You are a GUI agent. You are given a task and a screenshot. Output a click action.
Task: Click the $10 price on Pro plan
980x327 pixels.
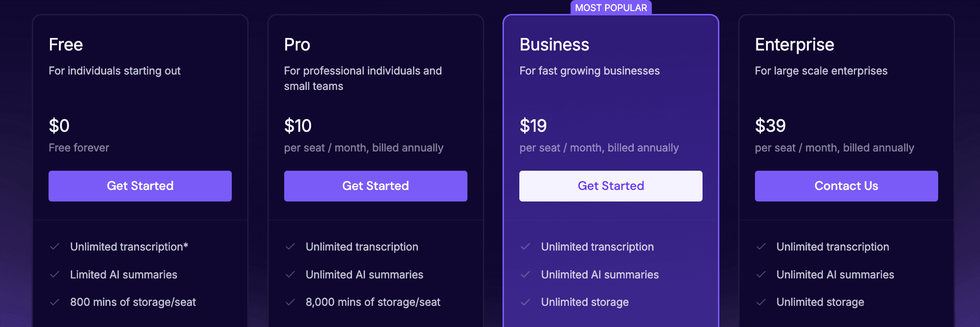coord(297,126)
